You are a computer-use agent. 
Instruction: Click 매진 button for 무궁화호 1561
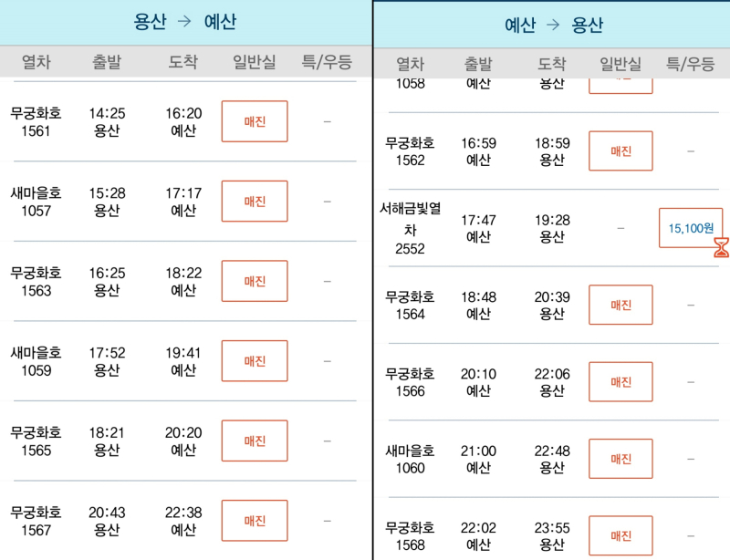click(255, 121)
